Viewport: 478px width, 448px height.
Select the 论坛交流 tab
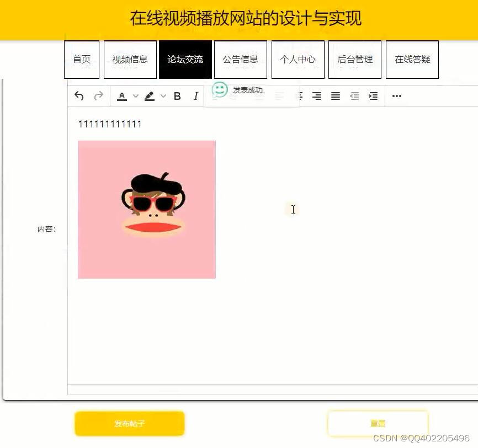pos(185,59)
